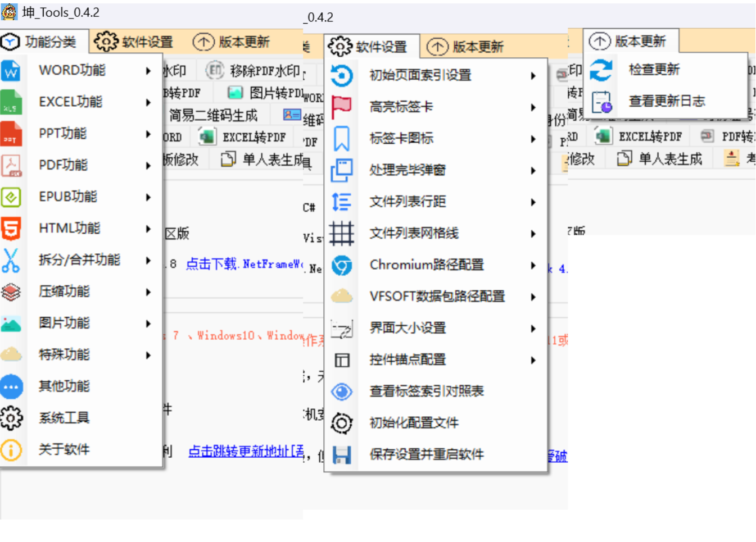The height and width of the screenshot is (542, 756).
Task: Click the refresh arrows icon for 检查更新
Action: point(601,70)
